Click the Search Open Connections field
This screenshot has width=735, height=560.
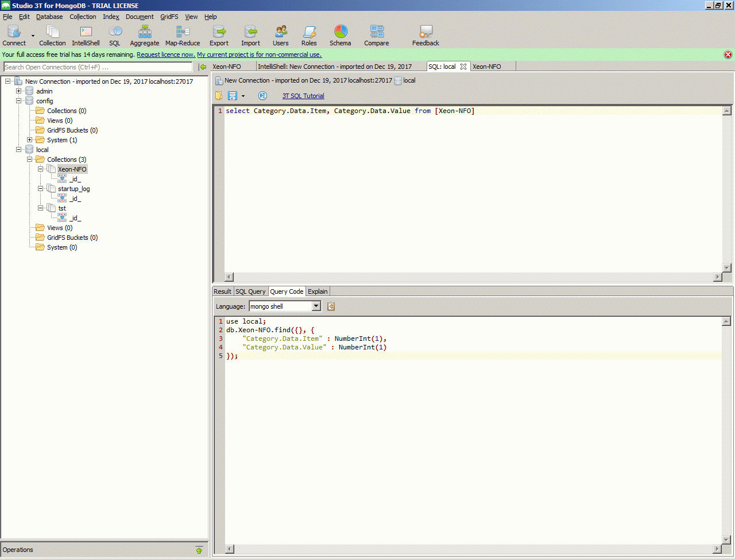(x=98, y=67)
